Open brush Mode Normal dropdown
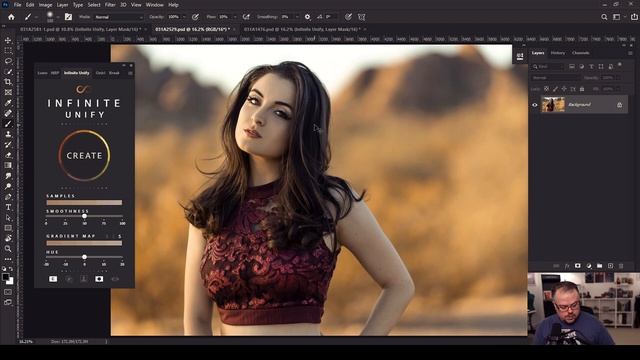Viewport: 640px width, 360px height. 118,17
